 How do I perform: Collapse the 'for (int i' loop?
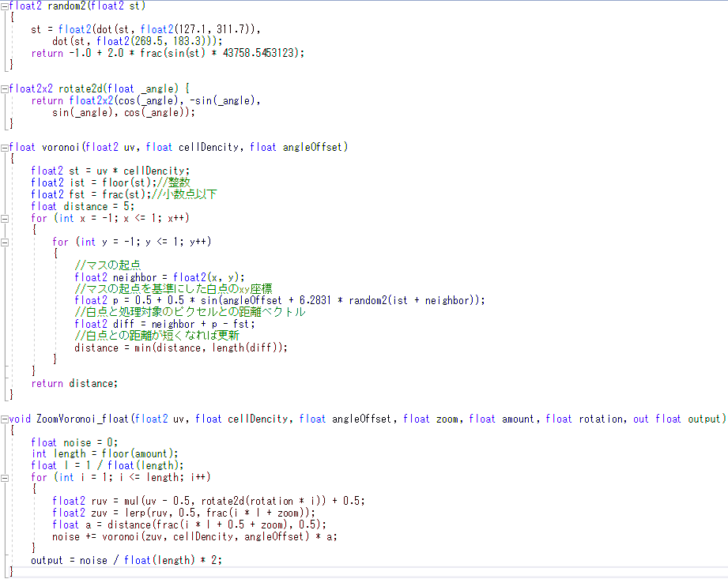pyautogui.click(x=5, y=478)
